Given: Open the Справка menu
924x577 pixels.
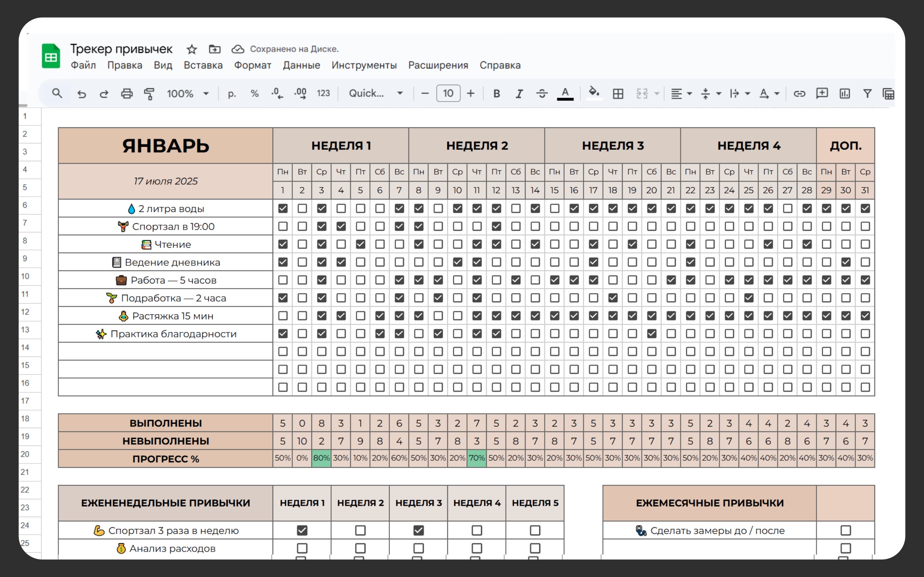Looking at the screenshot, I should [500, 65].
